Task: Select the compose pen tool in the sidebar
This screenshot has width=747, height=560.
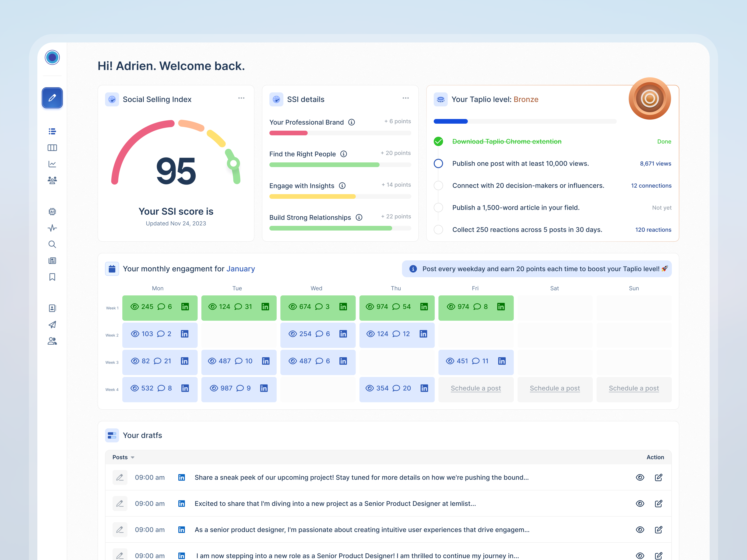Action: click(x=52, y=98)
